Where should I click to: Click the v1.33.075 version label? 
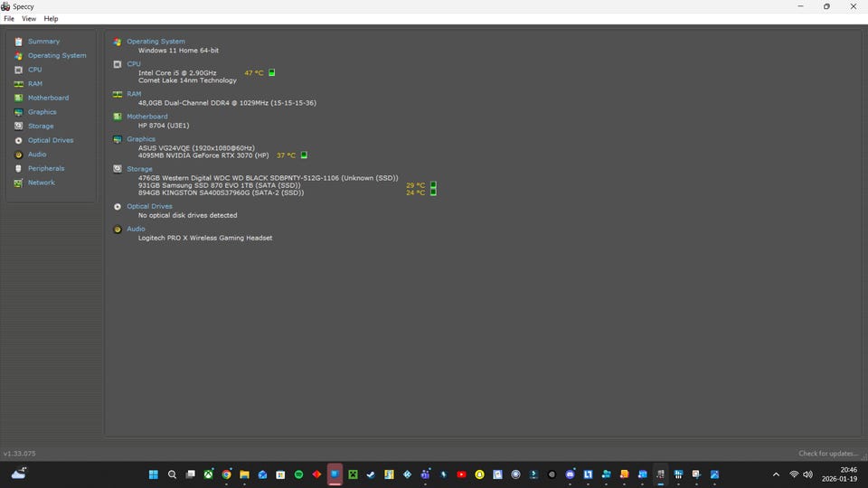tap(19, 454)
